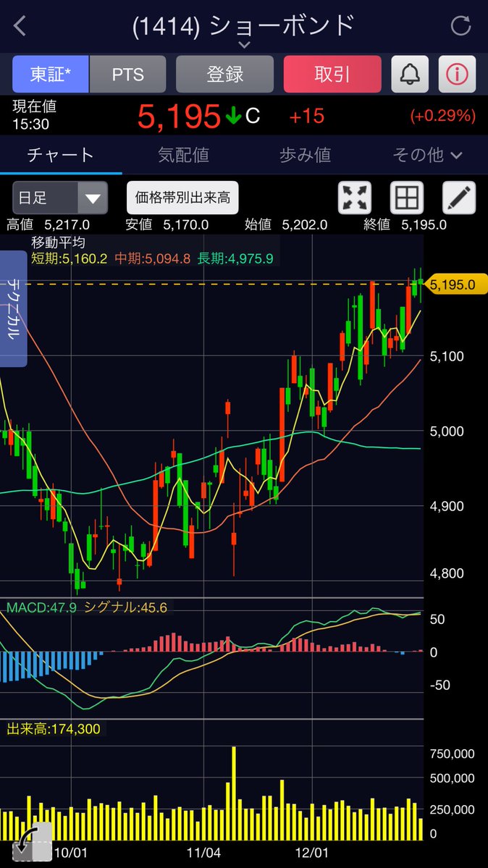This screenshot has width=488, height=868.
Task: Expand the chevron under the stock name
Action: click(x=244, y=44)
